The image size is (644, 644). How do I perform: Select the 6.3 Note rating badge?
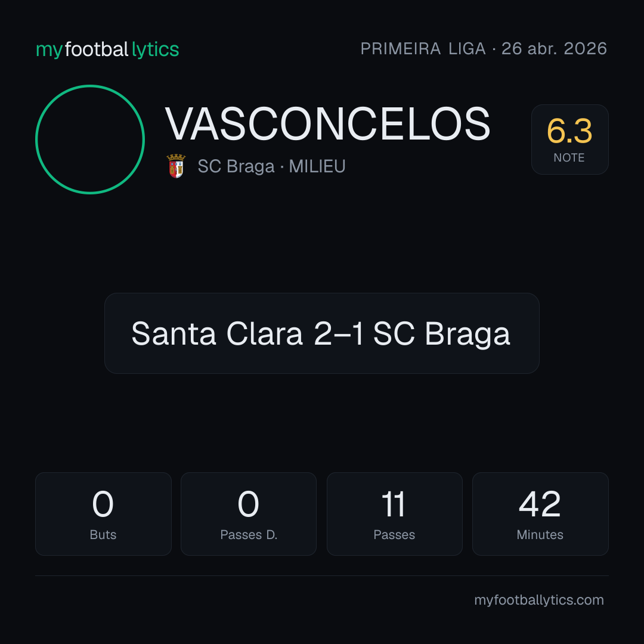pyautogui.click(x=569, y=139)
